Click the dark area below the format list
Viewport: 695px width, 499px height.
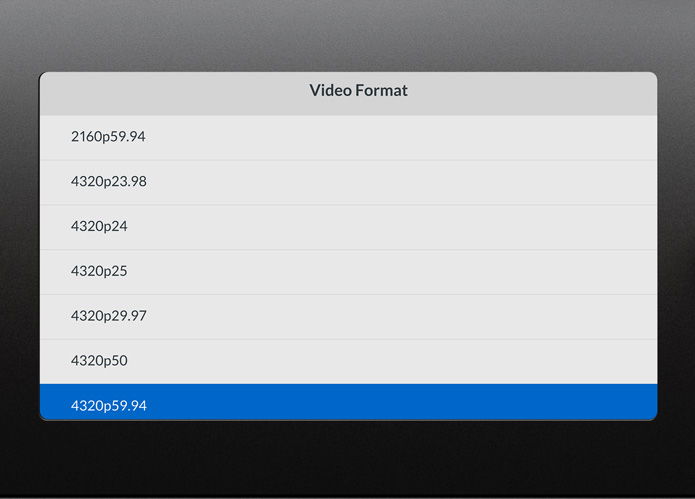348,460
